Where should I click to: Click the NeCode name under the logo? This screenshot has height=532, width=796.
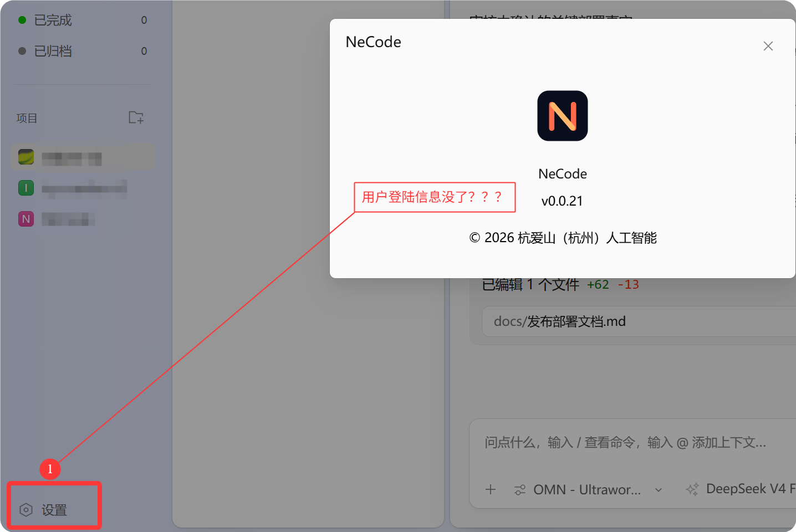[563, 173]
